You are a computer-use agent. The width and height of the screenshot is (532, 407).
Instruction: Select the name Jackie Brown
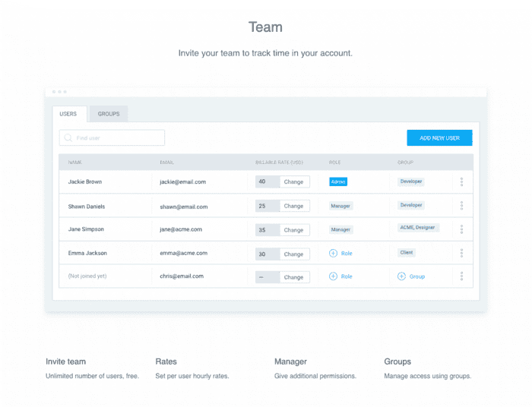coord(85,181)
